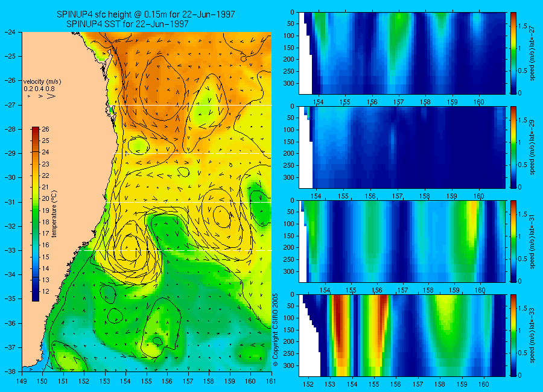The image size is (543, 392).
Task: Click longitude label 161 below the map
Action: pos(271,381)
